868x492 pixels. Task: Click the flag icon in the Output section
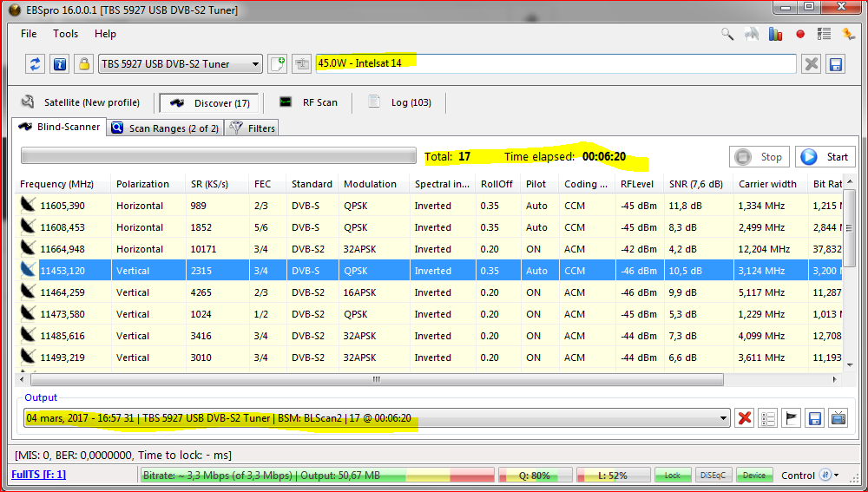791,418
